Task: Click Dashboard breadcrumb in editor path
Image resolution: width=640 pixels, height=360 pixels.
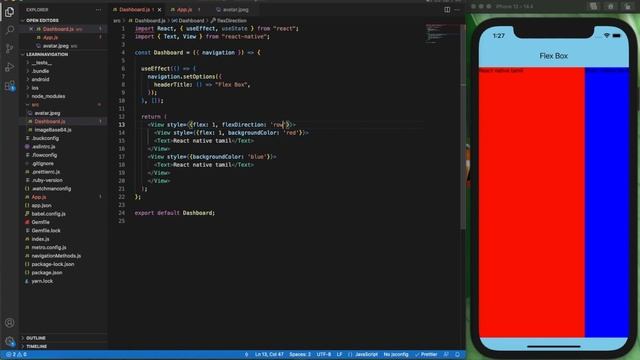Action: click(191, 20)
